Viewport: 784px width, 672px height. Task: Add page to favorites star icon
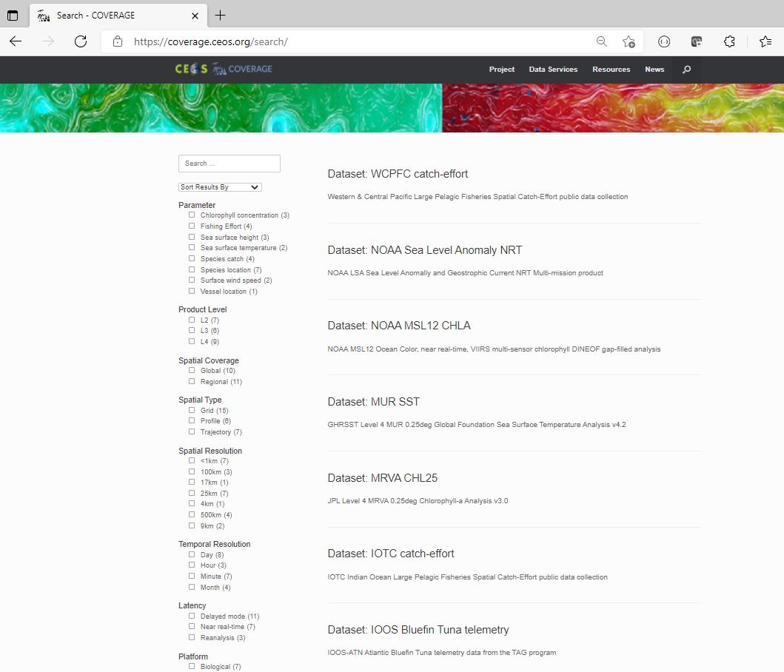tap(629, 41)
